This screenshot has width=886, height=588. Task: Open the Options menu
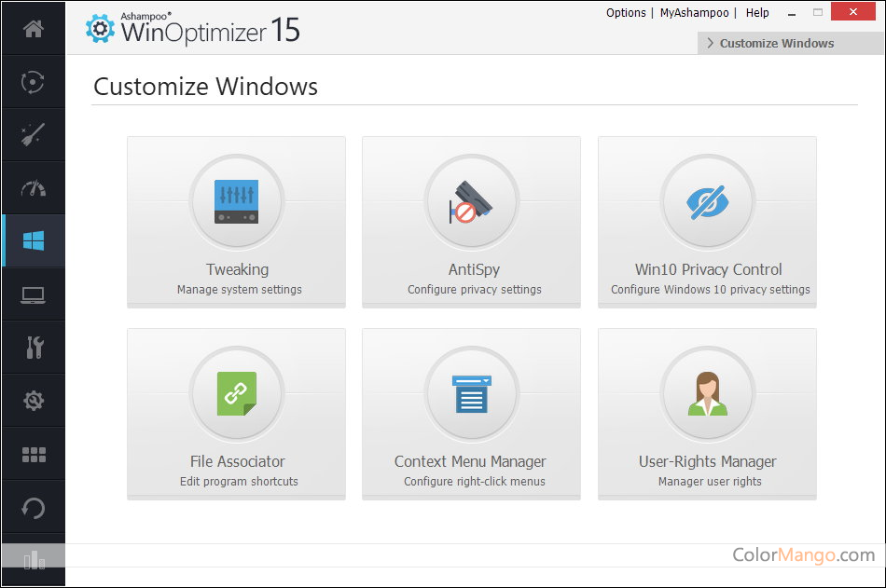626,12
